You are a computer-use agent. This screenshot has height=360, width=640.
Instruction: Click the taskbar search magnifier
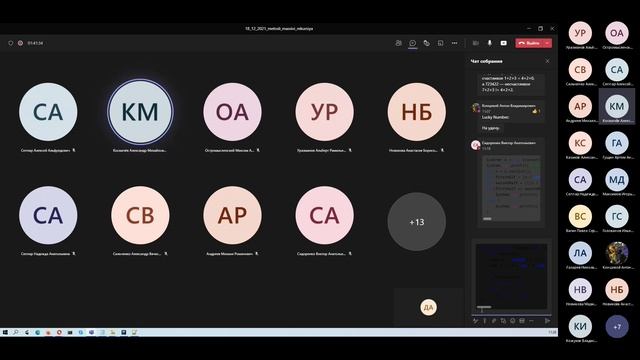coord(16,333)
